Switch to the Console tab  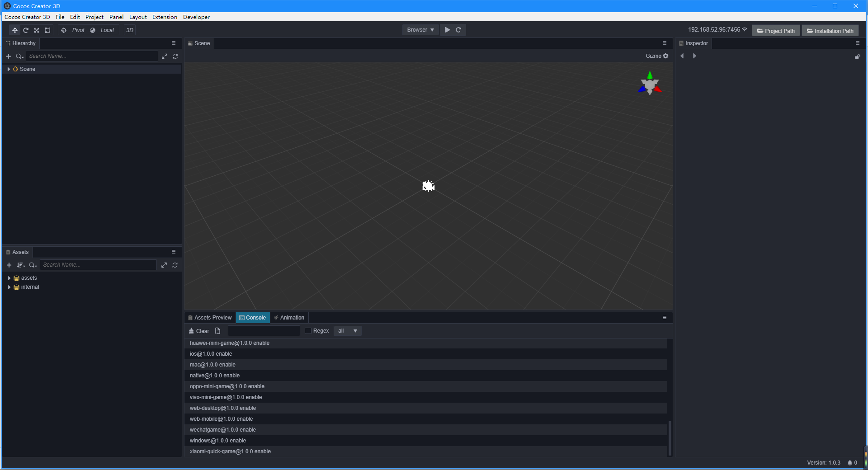(253, 318)
